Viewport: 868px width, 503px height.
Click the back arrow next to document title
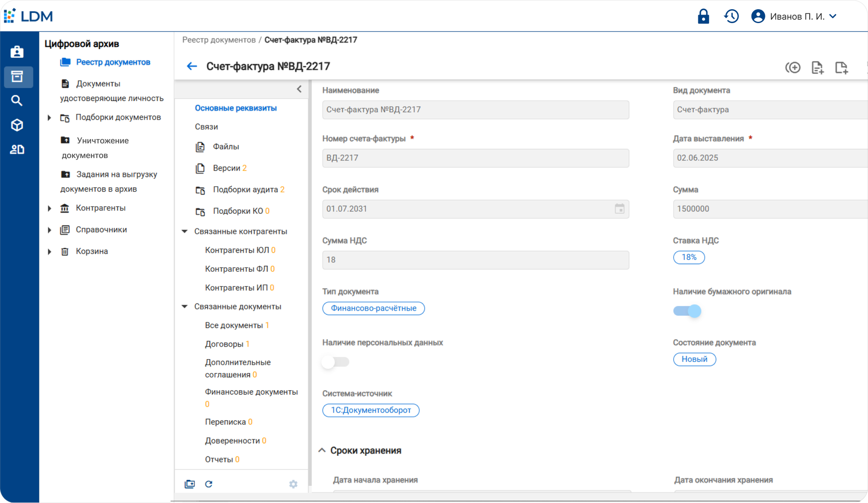(192, 66)
